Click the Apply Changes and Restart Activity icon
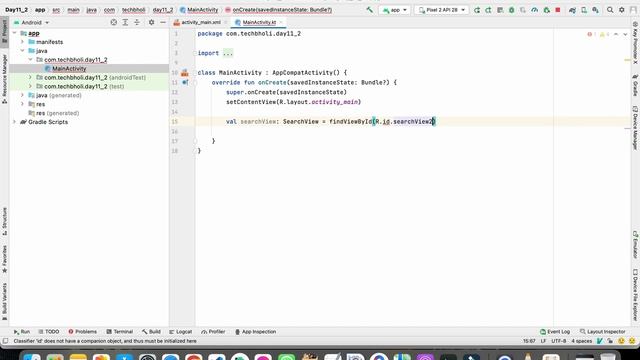Image resolution: width=640 pixels, height=360 pixels. point(488,10)
